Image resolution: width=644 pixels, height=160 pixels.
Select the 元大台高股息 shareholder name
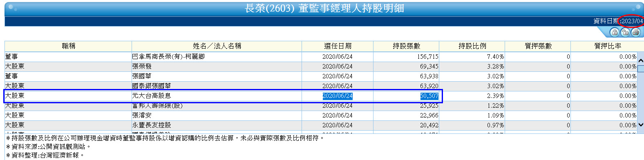coord(152,96)
